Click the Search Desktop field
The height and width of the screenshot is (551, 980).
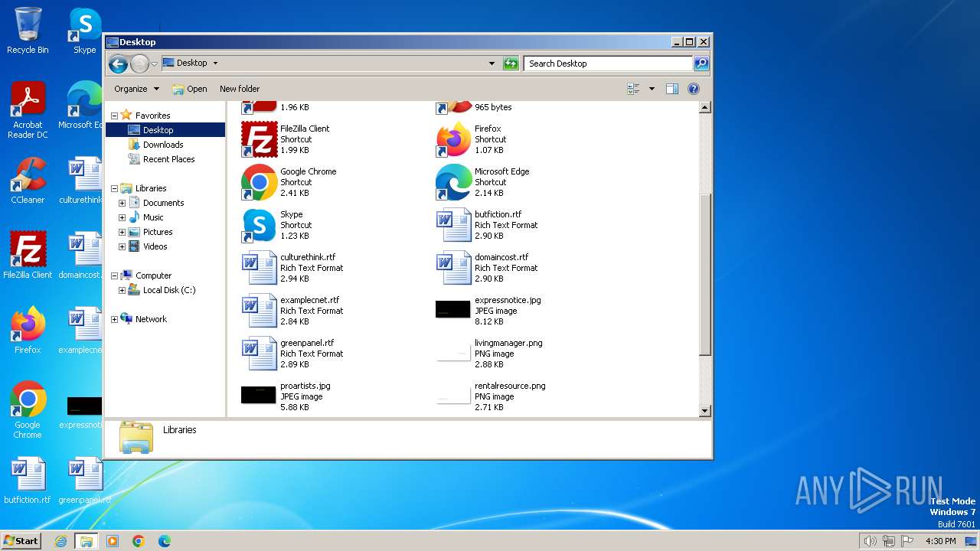tap(609, 64)
